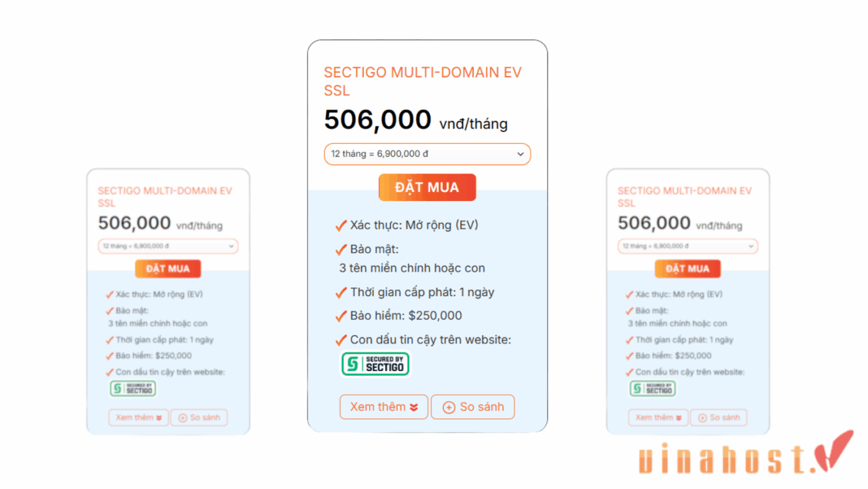The height and width of the screenshot is (489, 868).
Task: Click the Sectigo badge on the left card
Action: click(x=132, y=388)
